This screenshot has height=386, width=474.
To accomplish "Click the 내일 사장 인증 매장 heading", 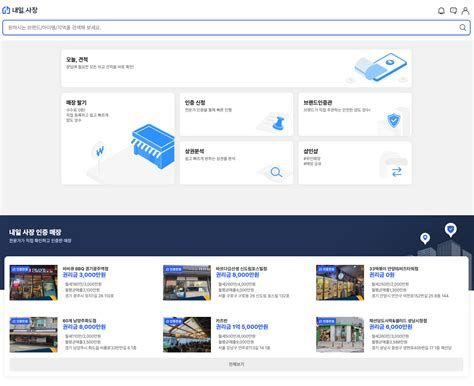I will click(35, 232).
